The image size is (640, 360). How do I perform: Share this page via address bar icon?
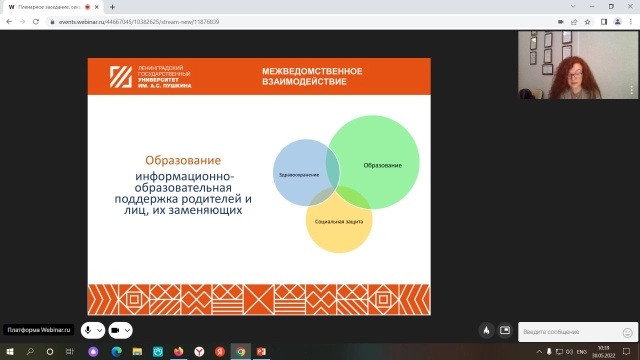(574, 22)
